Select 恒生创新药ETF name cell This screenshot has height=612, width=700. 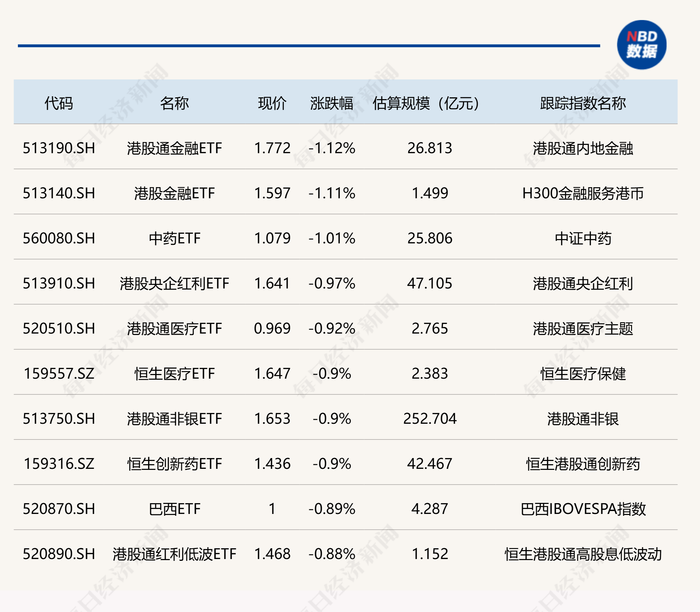(174, 464)
